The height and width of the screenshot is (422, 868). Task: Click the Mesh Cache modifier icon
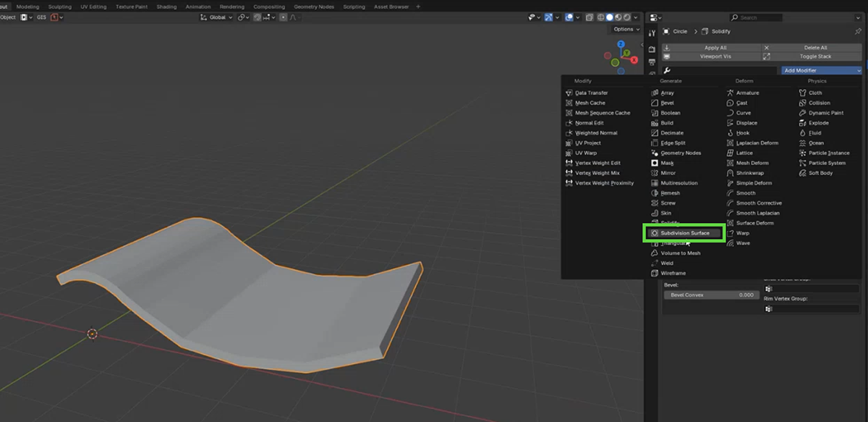click(569, 103)
